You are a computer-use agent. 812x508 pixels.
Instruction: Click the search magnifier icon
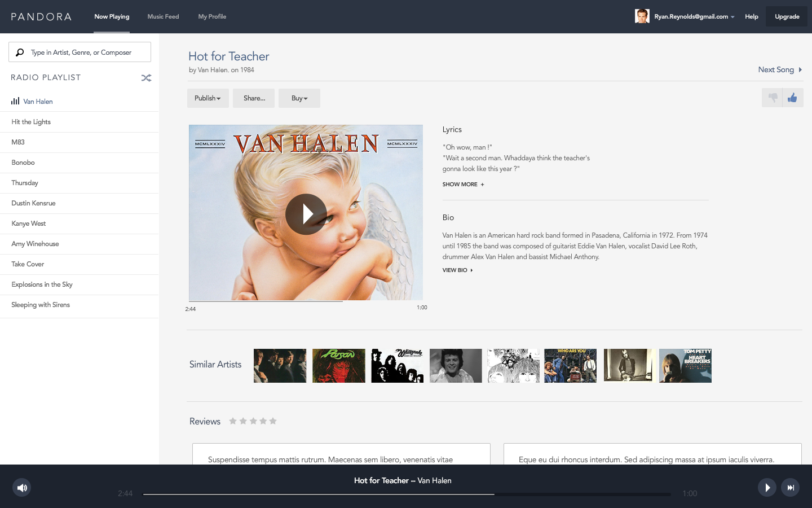[20, 52]
